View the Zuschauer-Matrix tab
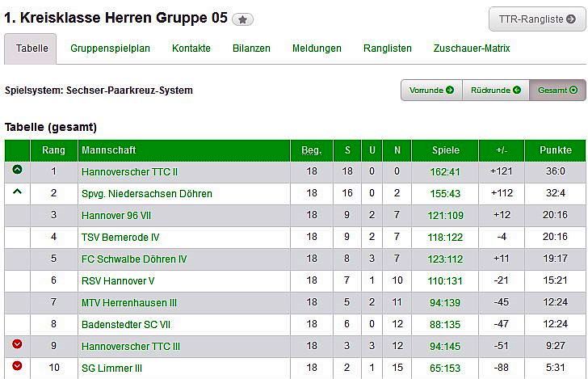The width and height of the screenshot is (588, 379). pos(472,48)
